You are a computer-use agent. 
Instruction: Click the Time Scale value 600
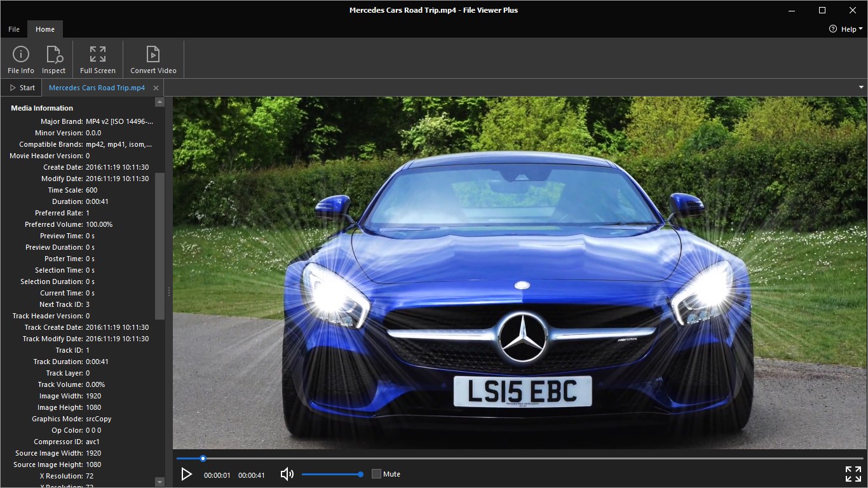click(92, 190)
